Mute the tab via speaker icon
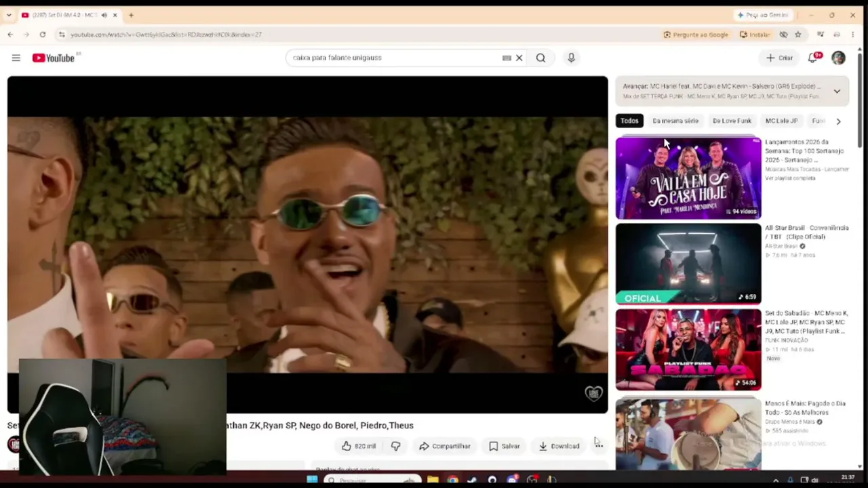 coord(104,15)
